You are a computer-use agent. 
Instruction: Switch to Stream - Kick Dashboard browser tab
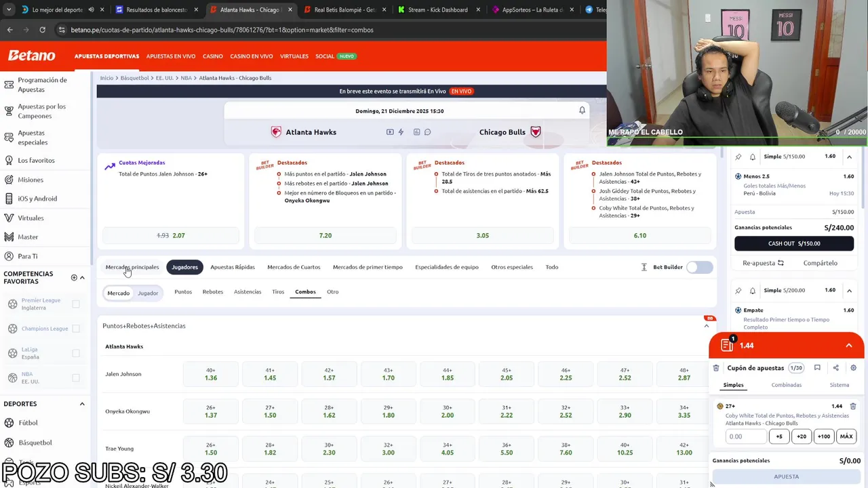437,9
